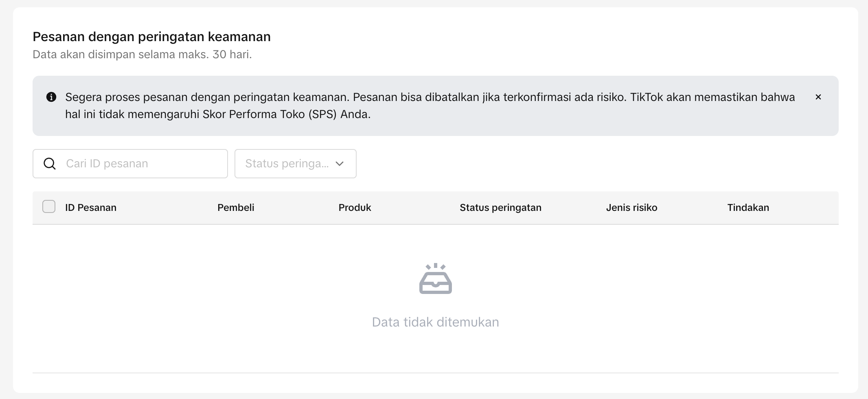Click the word TikTok in the banner
The width and height of the screenshot is (868, 399).
coord(647,97)
